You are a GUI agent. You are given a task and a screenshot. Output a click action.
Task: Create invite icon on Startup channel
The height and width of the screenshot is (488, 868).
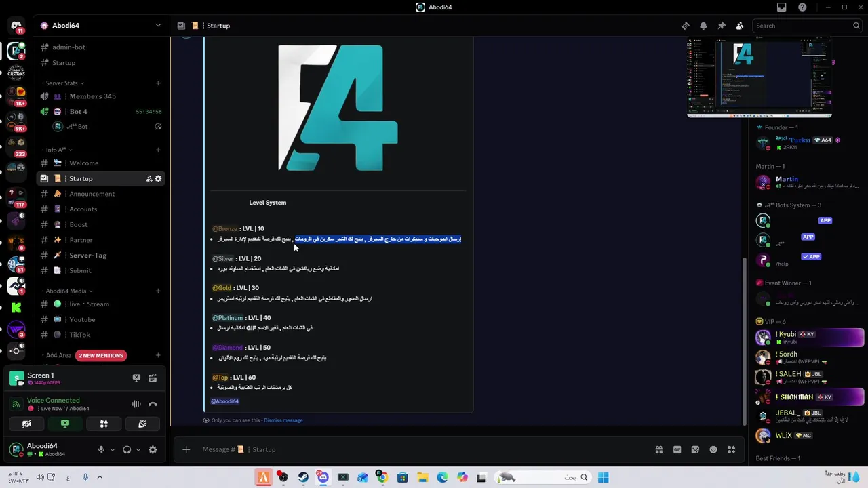coord(149,178)
